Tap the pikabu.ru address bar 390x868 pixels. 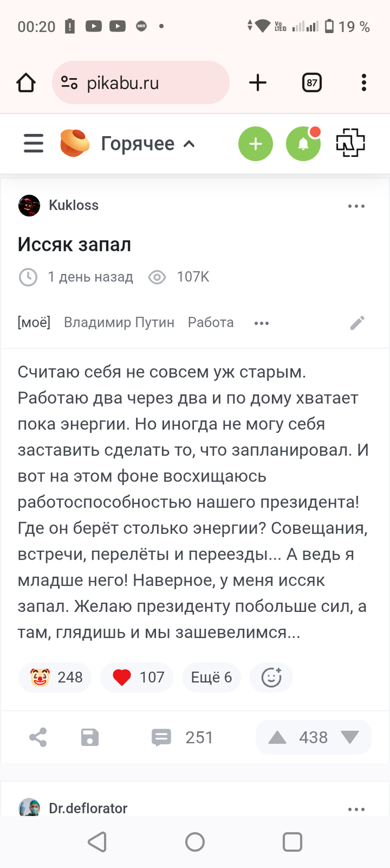pos(140,83)
